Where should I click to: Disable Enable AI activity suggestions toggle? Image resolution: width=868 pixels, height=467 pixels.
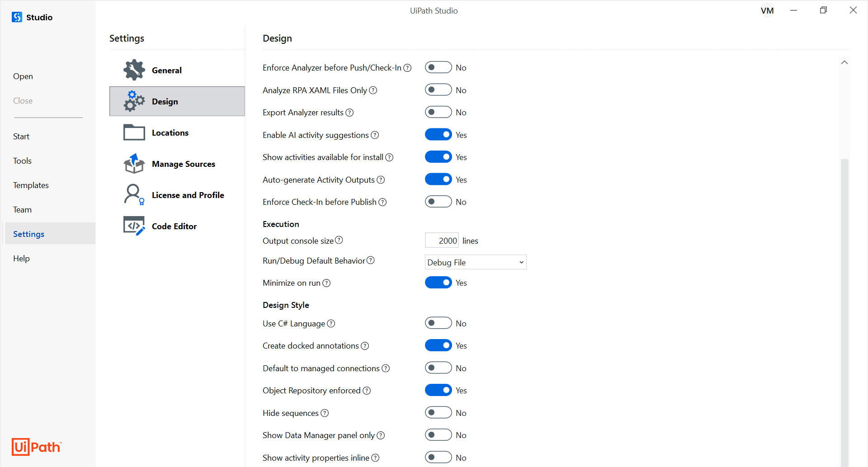point(438,135)
